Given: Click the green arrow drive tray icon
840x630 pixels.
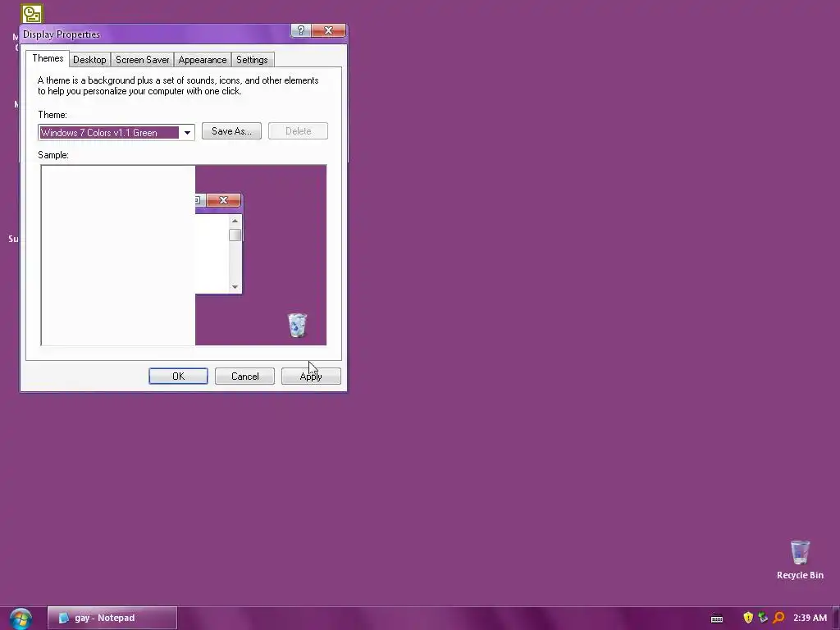Looking at the screenshot, I should click(x=763, y=618).
